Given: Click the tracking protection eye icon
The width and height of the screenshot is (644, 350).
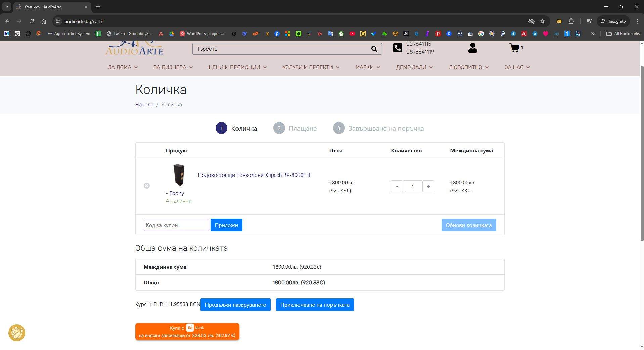Looking at the screenshot, I should coord(531,21).
